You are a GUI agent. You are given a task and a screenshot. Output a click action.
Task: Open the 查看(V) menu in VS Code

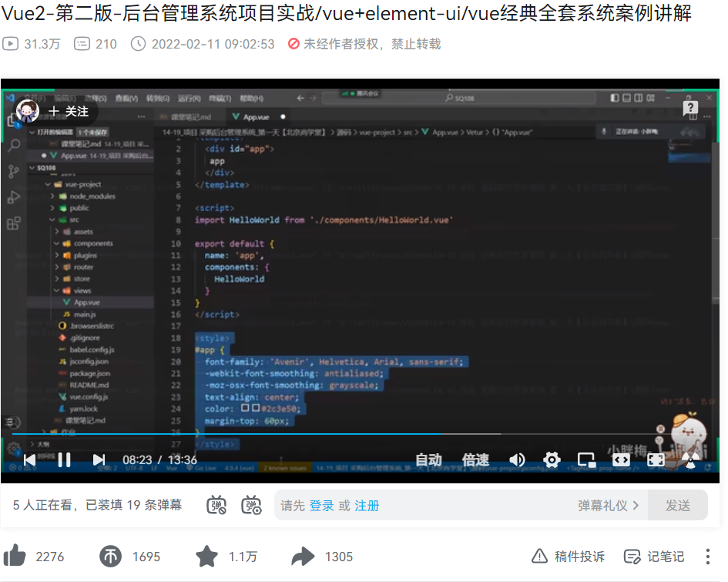pos(126,99)
